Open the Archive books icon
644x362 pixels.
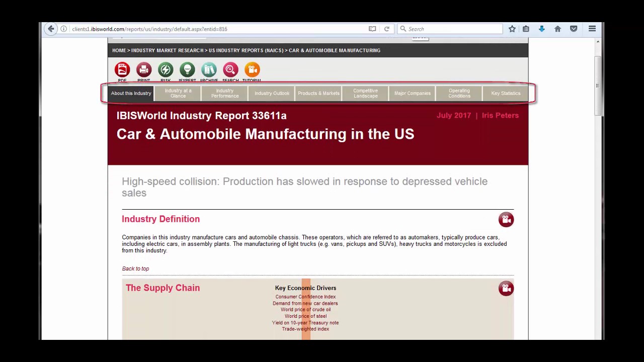pos(209,69)
